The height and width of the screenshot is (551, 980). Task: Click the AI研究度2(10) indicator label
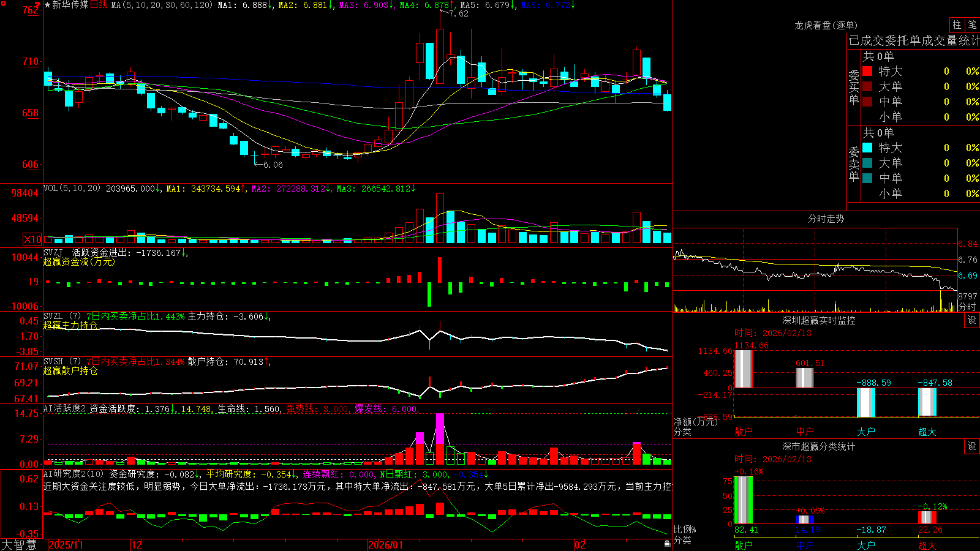click(73, 474)
